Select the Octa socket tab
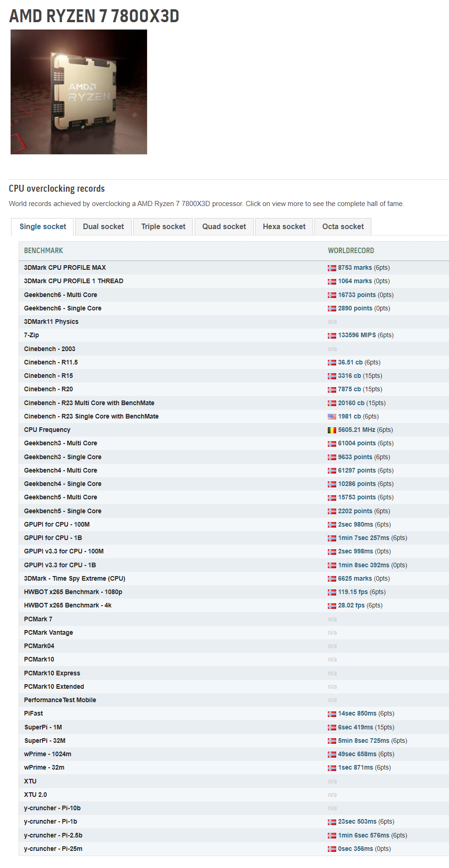449x868 pixels. (x=343, y=226)
